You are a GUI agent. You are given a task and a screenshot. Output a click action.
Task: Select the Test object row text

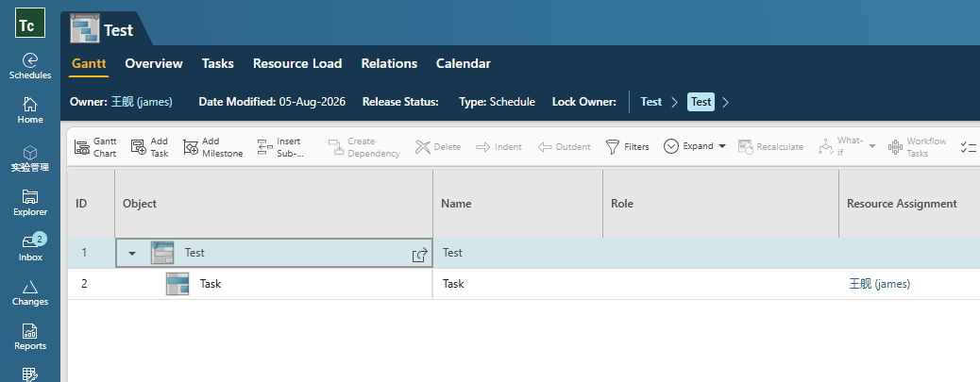pyautogui.click(x=194, y=253)
